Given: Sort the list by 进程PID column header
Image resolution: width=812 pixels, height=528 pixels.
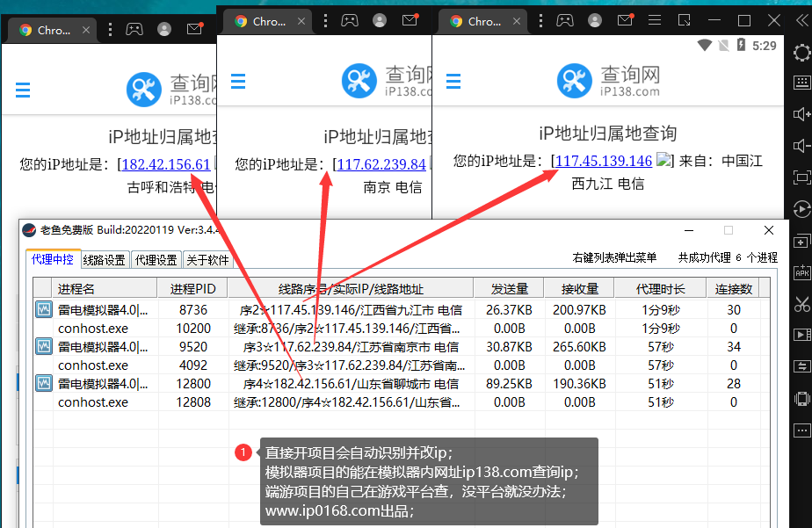Looking at the screenshot, I should click(x=192, y=288).
